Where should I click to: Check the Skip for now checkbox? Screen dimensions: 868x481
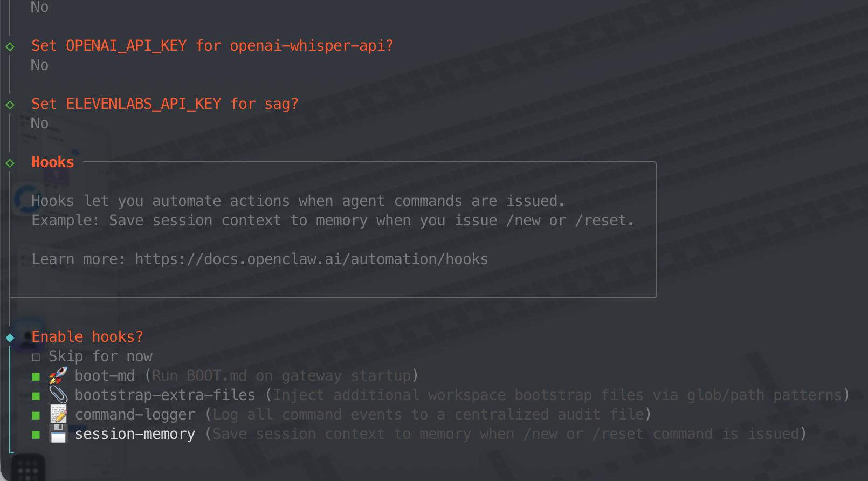[36, 357]
